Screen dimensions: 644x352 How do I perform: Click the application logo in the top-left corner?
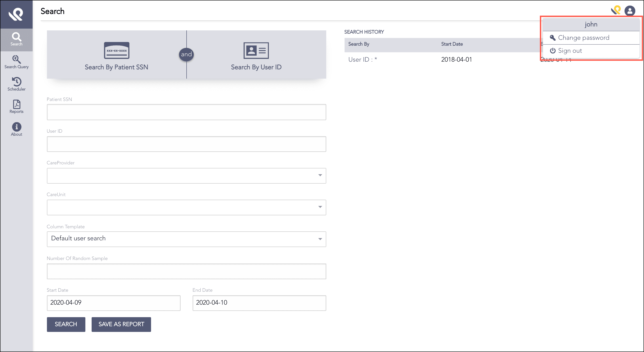tap(16, 14)
